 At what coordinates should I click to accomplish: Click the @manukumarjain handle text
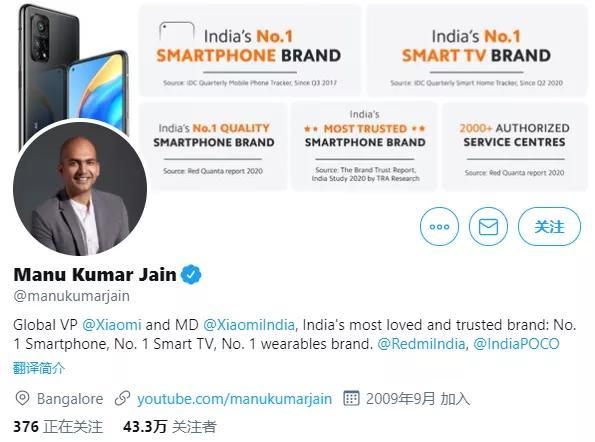(x=71, y=296)
